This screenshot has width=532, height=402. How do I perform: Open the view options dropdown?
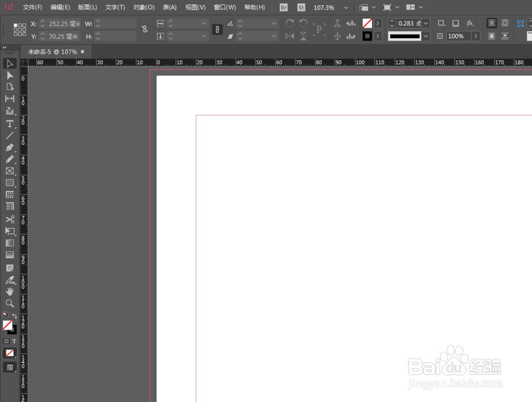pos(373,7)
